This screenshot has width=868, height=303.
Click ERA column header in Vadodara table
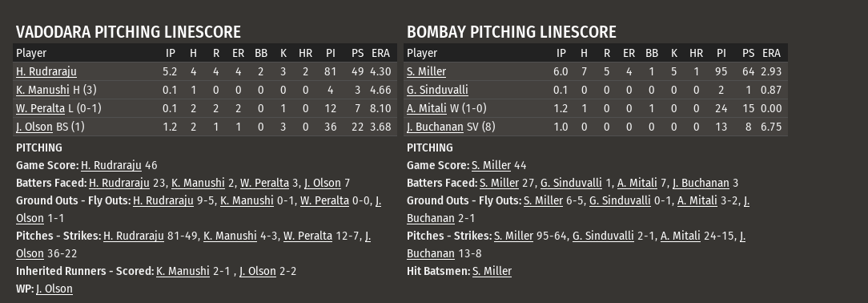click(x=380, y=53)
